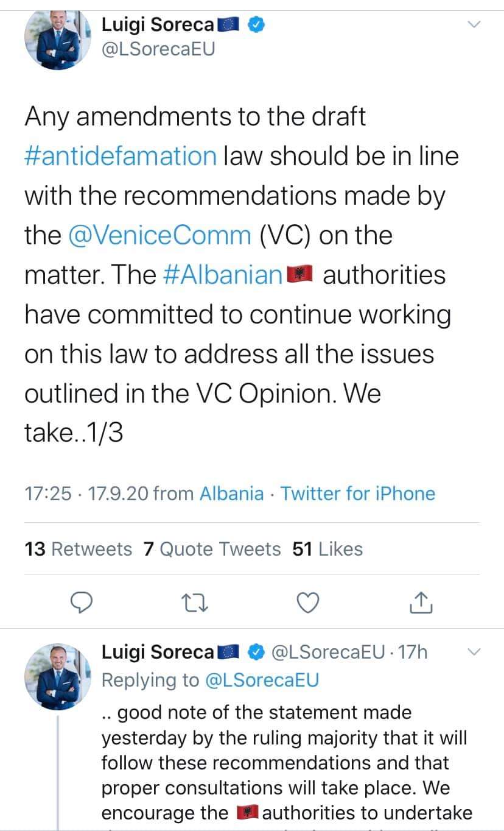Retweet the antidefamation law tweet
504x831 pixels.
(194, 602)
